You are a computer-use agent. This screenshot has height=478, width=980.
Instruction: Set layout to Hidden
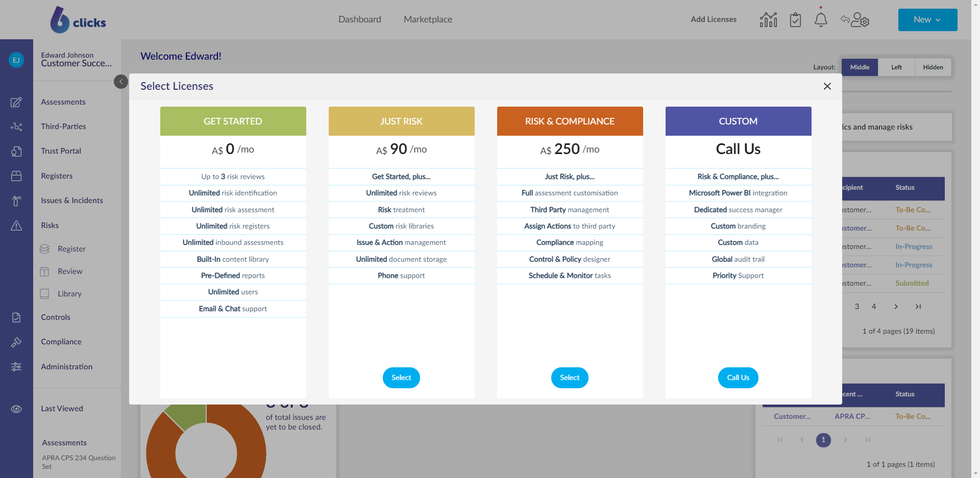(x=933, y=67)
